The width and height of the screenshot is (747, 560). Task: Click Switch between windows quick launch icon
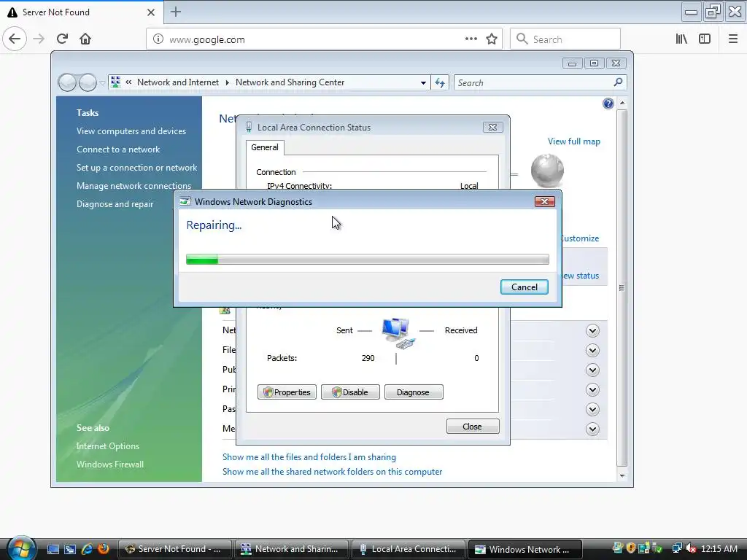pyautogui.click(x=70, y=549)
